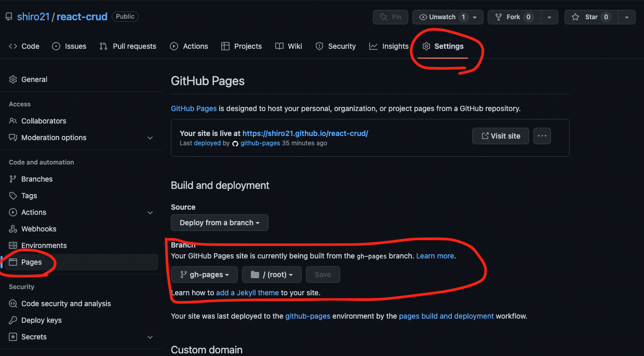Open the Insights tab

pyautogui.click(x=389, y=46)
